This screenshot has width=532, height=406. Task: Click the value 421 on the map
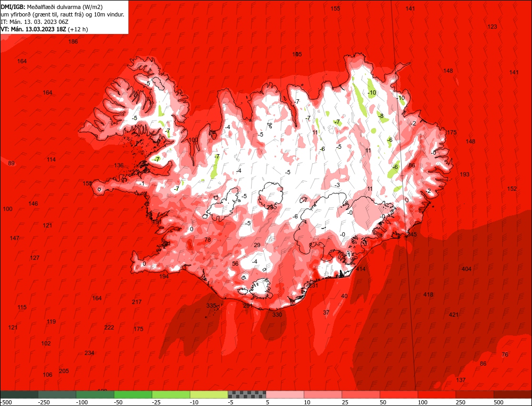pos(454,315)
